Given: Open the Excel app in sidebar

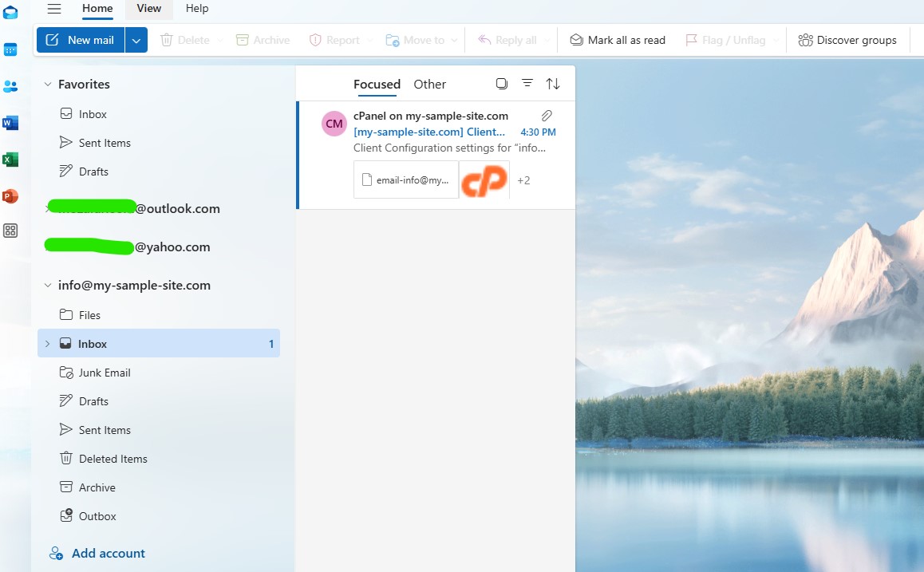Looking at the screenshot, I should click(x=10, y=160).
